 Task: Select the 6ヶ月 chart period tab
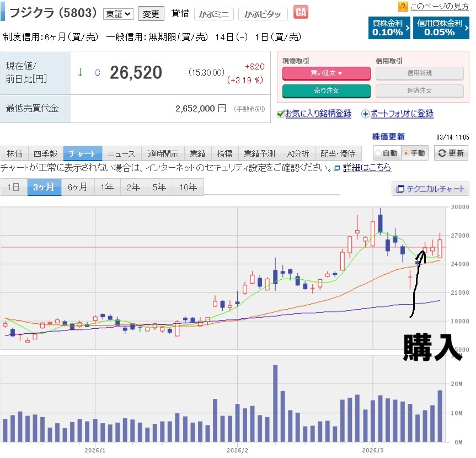pyautogui.click(x=77, y=187)
